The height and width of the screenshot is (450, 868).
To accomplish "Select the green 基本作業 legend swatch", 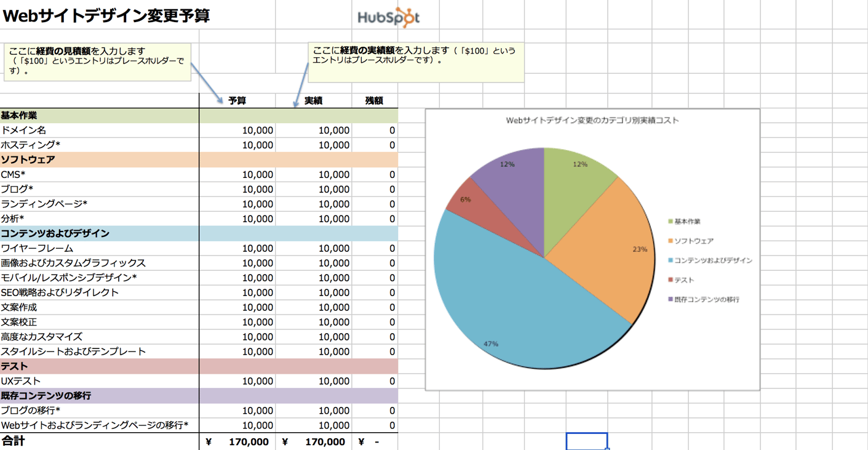I will click(671, 222).
